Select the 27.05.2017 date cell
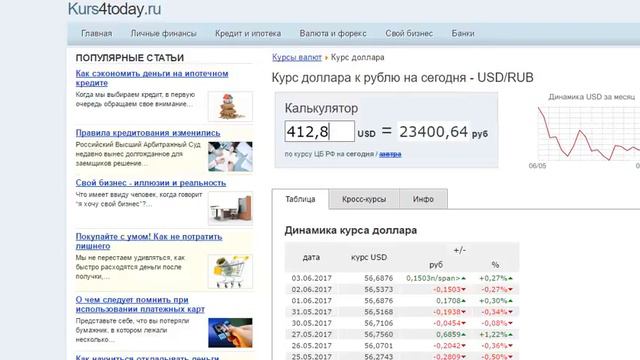This screenshot has height=360, width=640. tap(311, 334)
